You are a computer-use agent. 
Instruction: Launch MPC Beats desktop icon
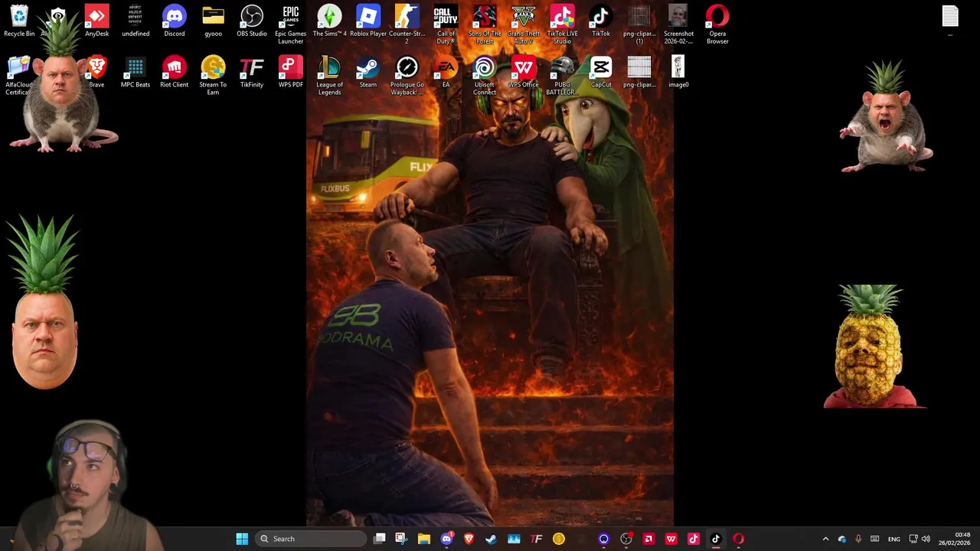coord(136,72)
